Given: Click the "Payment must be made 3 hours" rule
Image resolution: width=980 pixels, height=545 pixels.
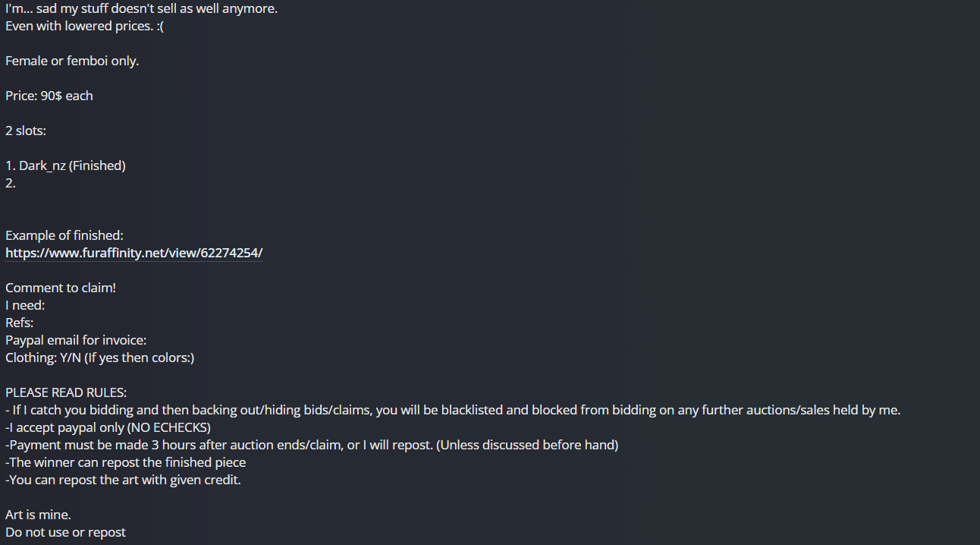Looking at the screenshot, I should coord(312,445).
